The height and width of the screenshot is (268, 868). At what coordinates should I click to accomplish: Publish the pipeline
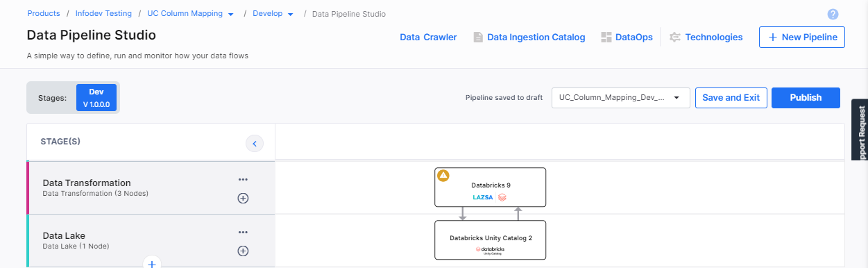806,98
